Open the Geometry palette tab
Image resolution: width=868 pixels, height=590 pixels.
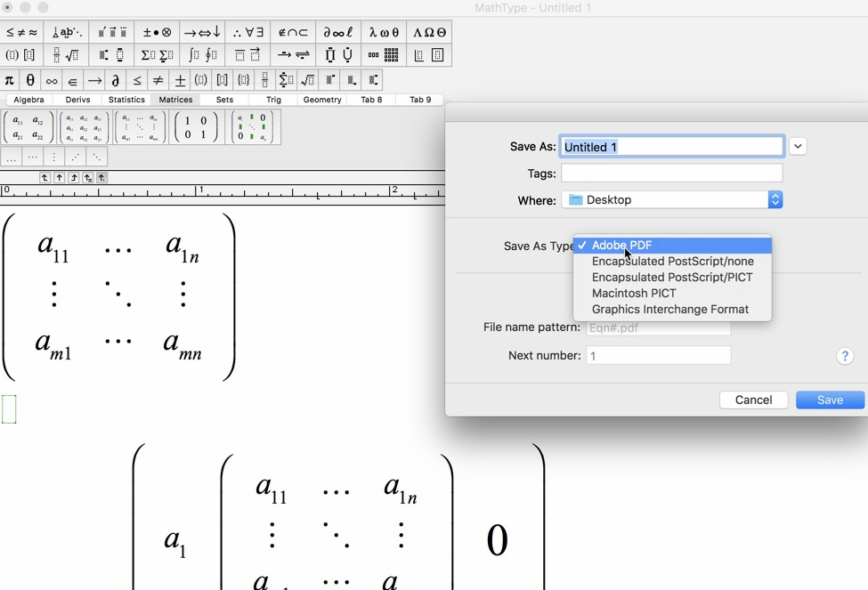point(322,100)
